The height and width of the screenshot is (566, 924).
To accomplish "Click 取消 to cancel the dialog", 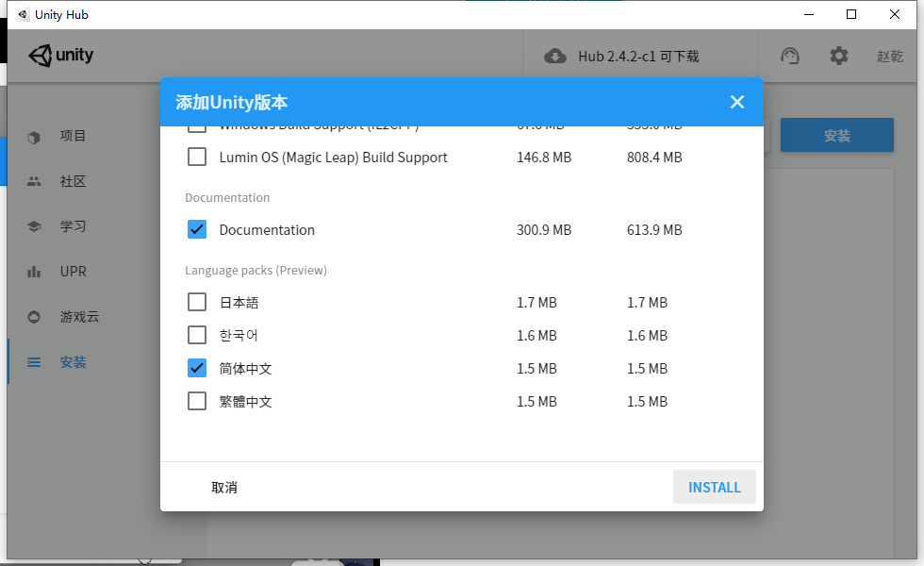I will coord(224,488).
